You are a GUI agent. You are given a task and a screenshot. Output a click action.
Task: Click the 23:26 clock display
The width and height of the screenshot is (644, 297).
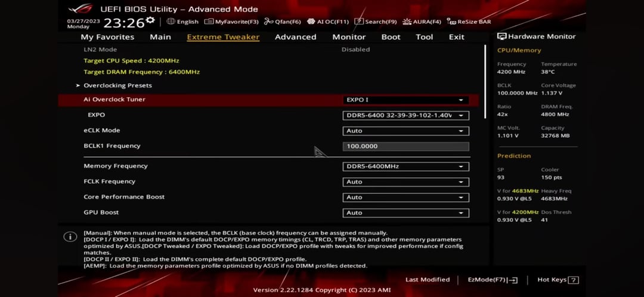coord(123,23)
